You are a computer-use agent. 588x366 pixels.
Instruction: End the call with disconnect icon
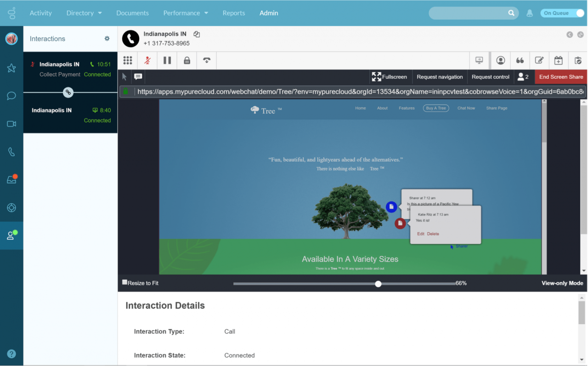tap(207, 61)
